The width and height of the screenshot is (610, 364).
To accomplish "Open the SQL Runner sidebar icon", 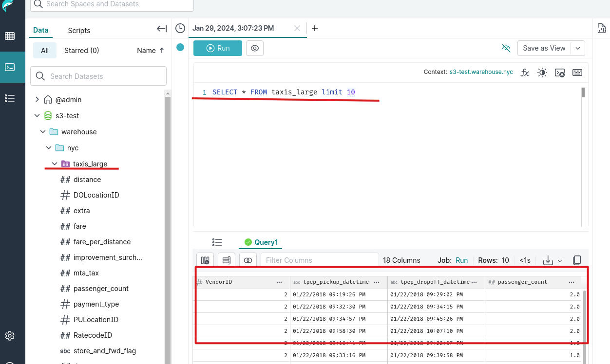I will point(10,67).
